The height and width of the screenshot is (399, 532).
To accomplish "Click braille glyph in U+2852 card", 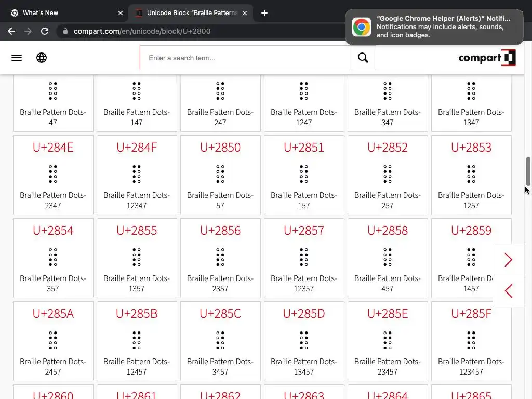I will [388, 174].
